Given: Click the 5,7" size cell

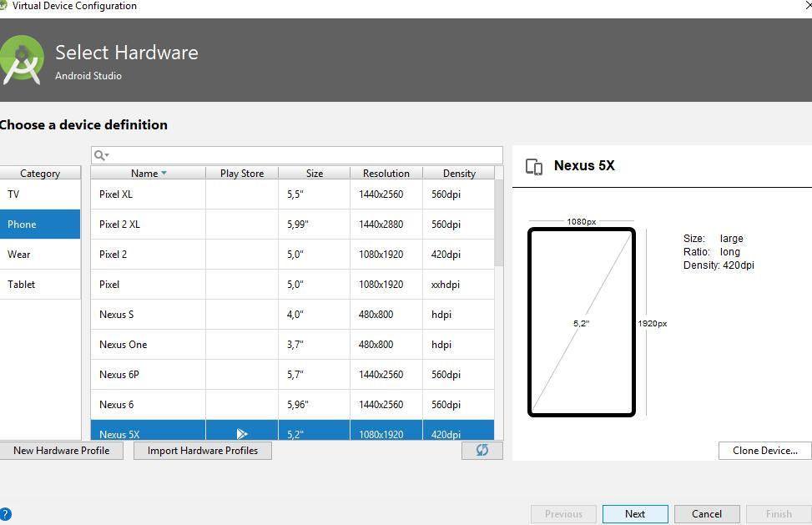Looking at the screenshot, I should [315, 374].
